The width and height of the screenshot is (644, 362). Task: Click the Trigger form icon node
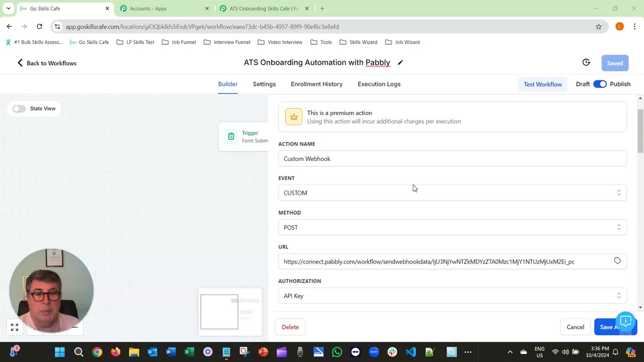pyautogui.click(x=231, y=137)
